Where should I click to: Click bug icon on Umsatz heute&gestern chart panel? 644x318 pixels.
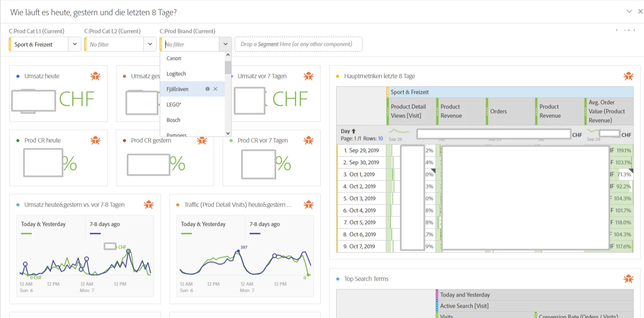pyautogui.click(x=149, y=205)
